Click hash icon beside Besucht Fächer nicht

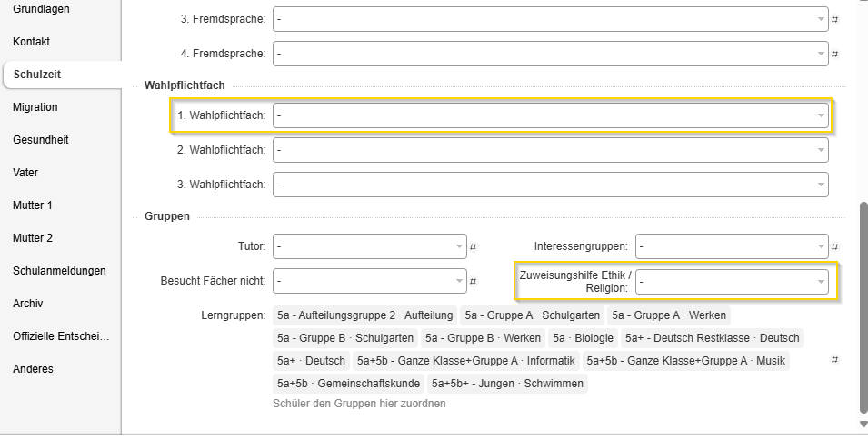pyautogui.click(x=473, y=282)
